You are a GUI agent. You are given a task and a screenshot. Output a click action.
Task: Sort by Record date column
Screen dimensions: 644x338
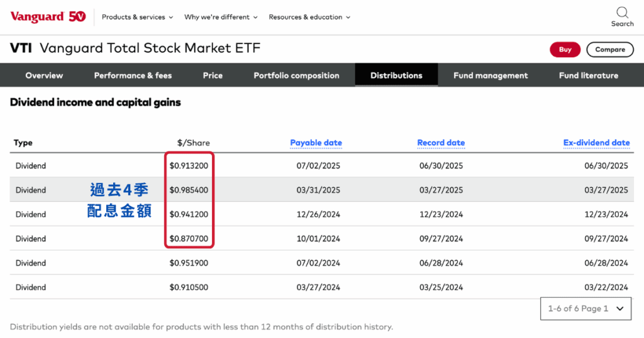(x=441, y=143)
